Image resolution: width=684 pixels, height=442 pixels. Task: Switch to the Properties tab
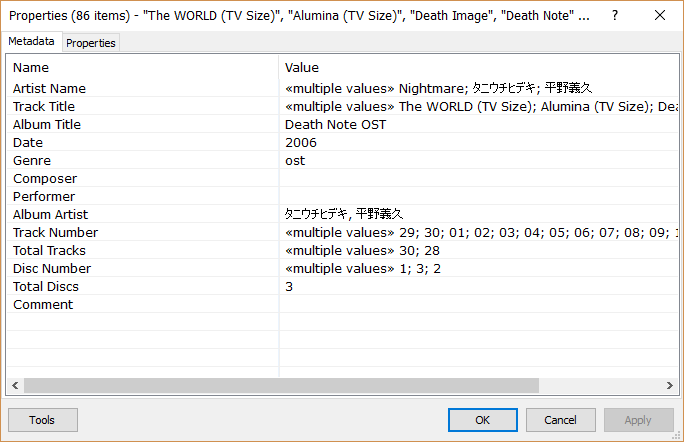(91, 43)
